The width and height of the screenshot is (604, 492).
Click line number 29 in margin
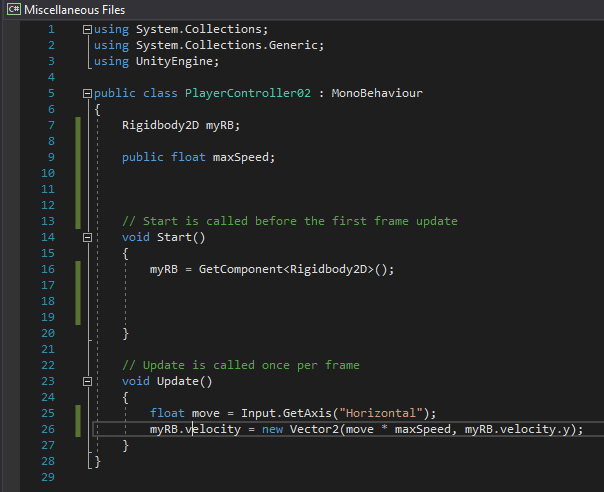pyautogui.click(x=48, y=477)
